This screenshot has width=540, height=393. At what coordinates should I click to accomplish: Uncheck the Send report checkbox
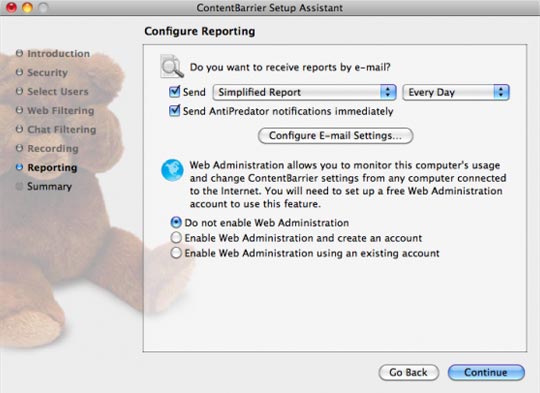tap(175, 92)
